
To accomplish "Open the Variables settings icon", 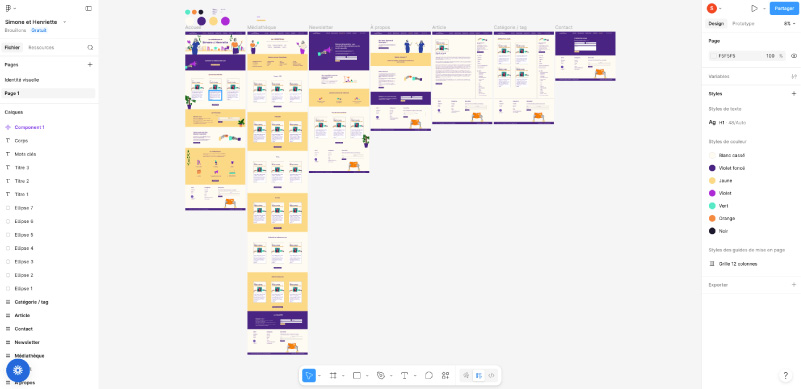I will 794,76.
